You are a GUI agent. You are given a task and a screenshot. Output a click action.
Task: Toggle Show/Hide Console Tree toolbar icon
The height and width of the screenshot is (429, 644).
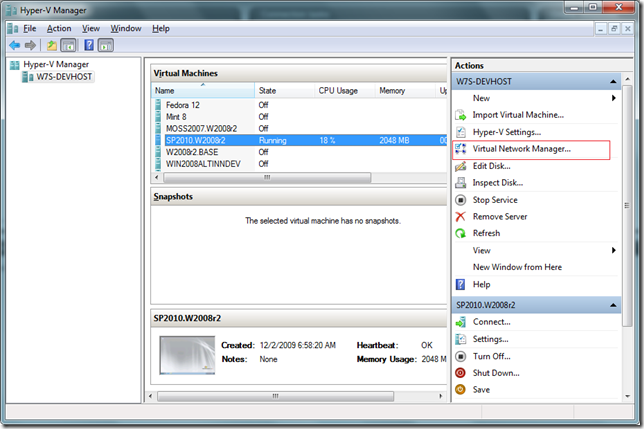(68, 45)
